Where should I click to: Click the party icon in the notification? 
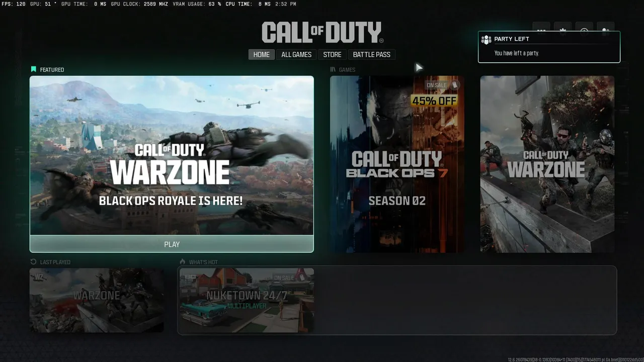[x=486, y=40]
